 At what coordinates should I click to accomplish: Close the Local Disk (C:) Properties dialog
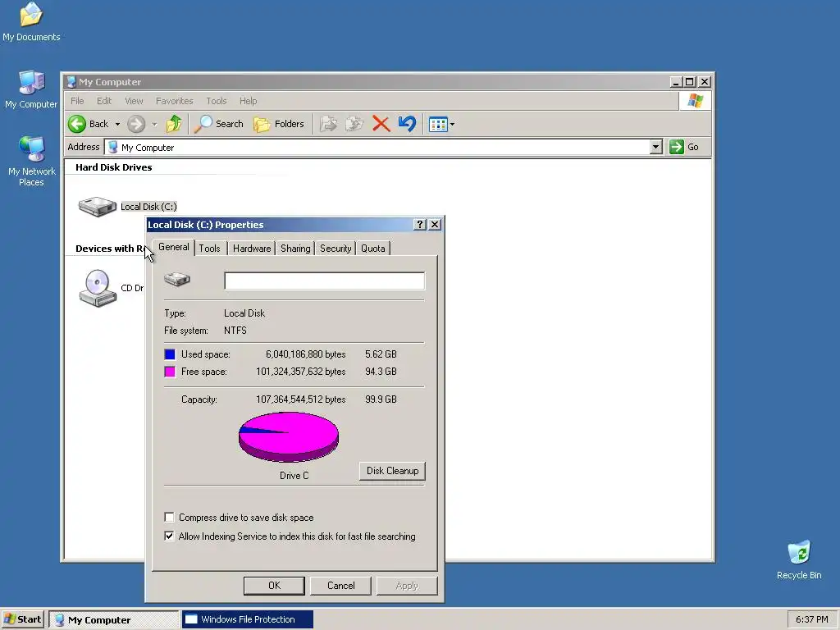click(x=435, y=225)
